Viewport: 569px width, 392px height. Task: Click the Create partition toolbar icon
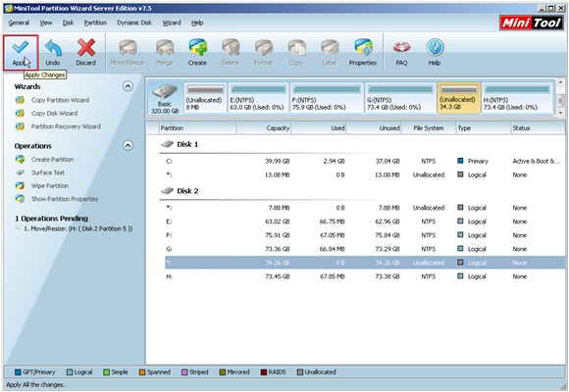click(198, 47)
